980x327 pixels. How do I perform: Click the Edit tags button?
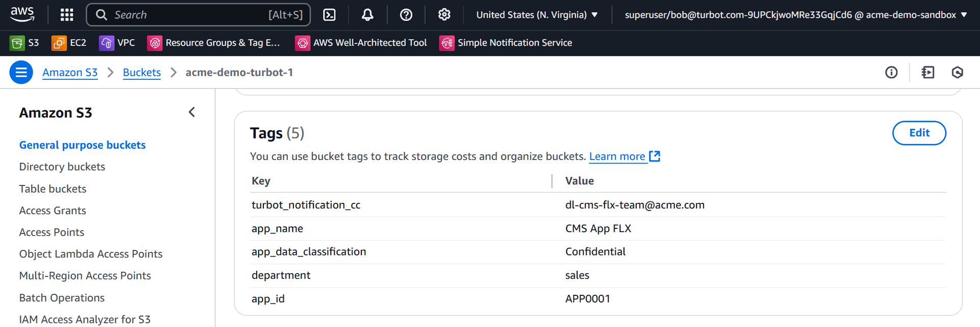919,133
